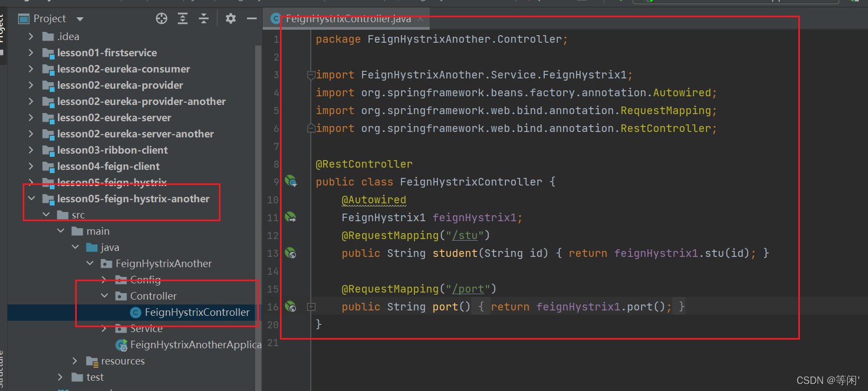Open the Project view dropdown
Image resolution: width=868 pixels, height=391 pixels.
pos(80,19)
